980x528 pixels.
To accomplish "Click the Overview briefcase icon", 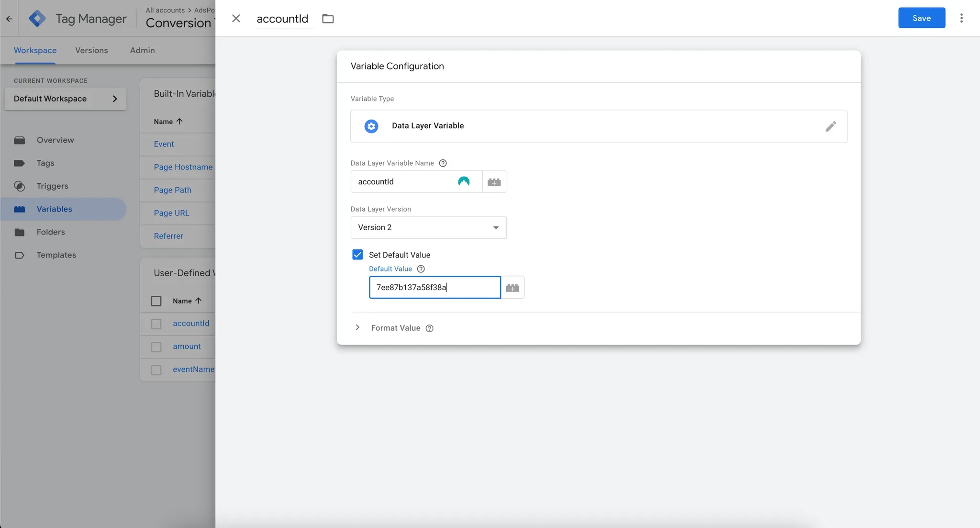I will [x=20, y=140].
